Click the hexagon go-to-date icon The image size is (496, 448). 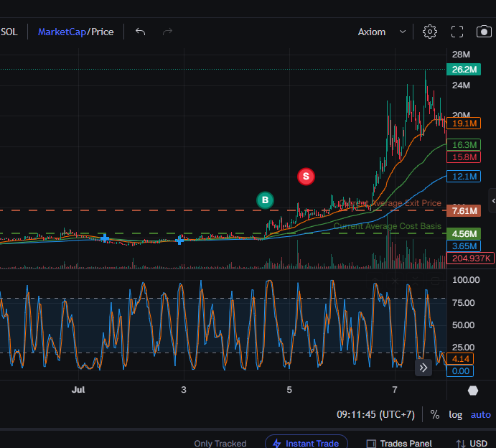[x=473, y=391]
